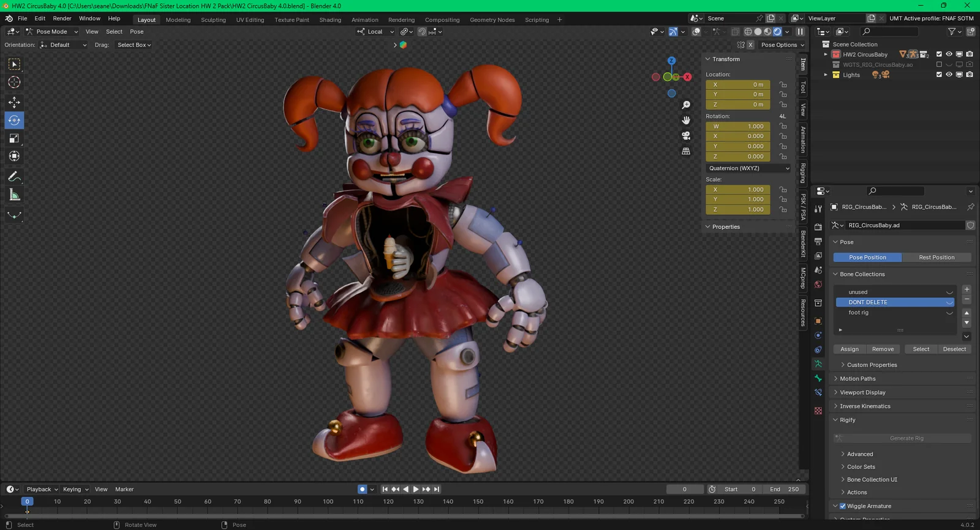The image size is (980, 530).
Task: Switch to the Shading workspace tab
Action: (x=330, y=20)
